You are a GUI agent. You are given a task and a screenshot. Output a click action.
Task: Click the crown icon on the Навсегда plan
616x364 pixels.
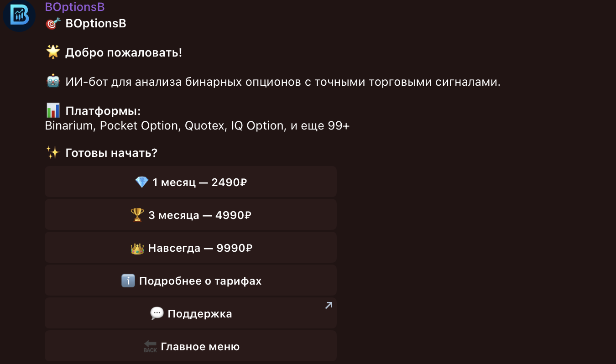click(x=138, y=247)
